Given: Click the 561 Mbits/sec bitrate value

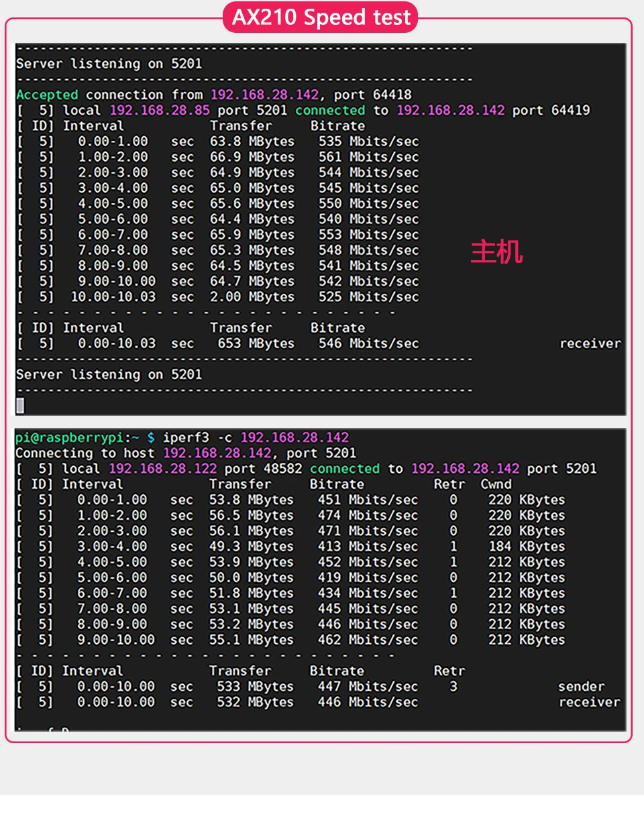Looking at the screenshot, I should [x=368, y=157].
